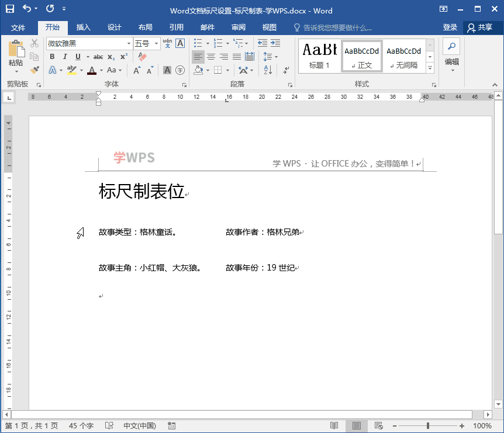Click the Sort A-Z icon
This screenshot has height=433, width=504.
[268, 70]
